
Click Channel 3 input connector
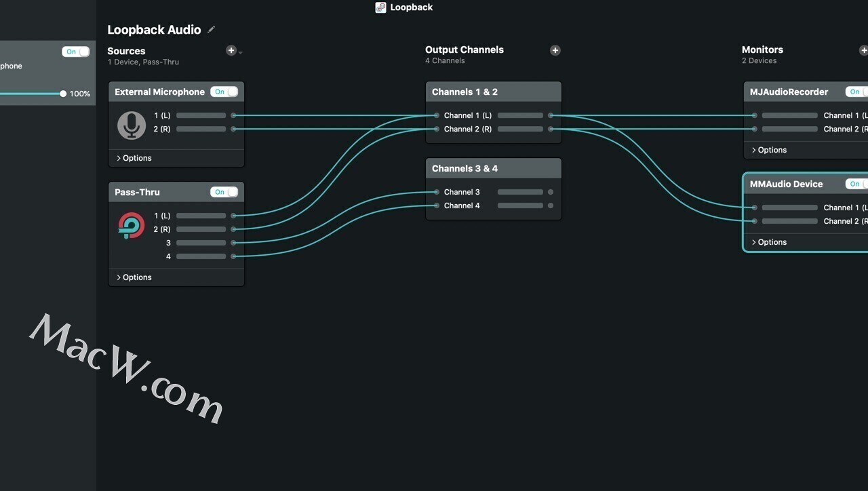[x=437, y=192]
